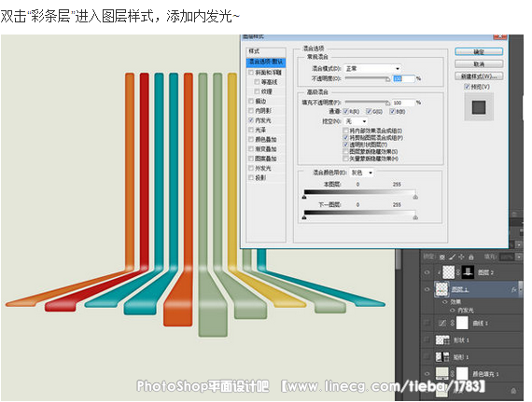This screenshot has height=402, width=532.
Task: Uncheck the R channel checkbox
Action: (346, 112)
